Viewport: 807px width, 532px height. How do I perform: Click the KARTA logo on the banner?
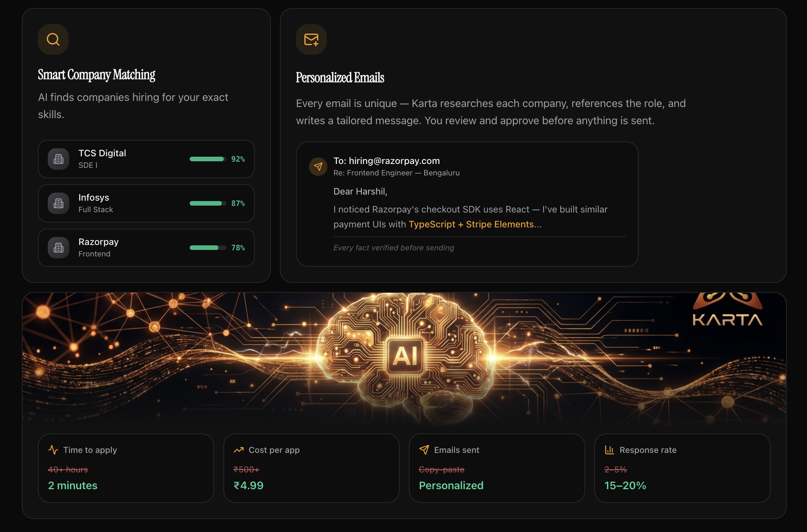727,310
